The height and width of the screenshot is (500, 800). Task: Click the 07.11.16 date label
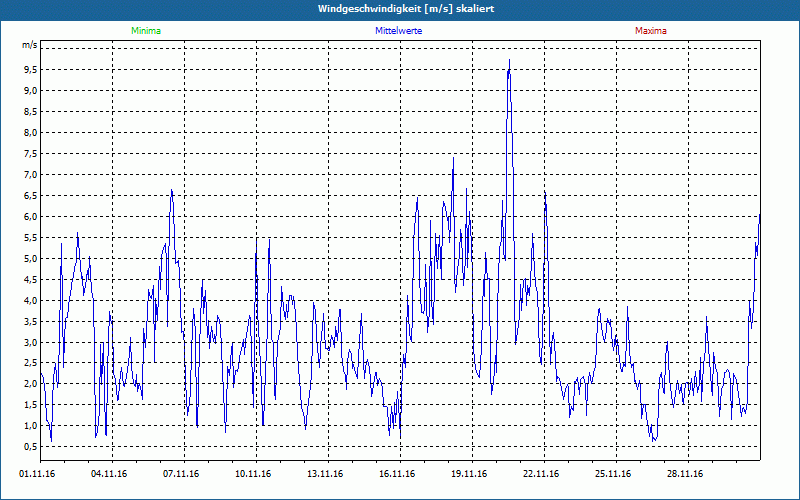coord(181,474)
